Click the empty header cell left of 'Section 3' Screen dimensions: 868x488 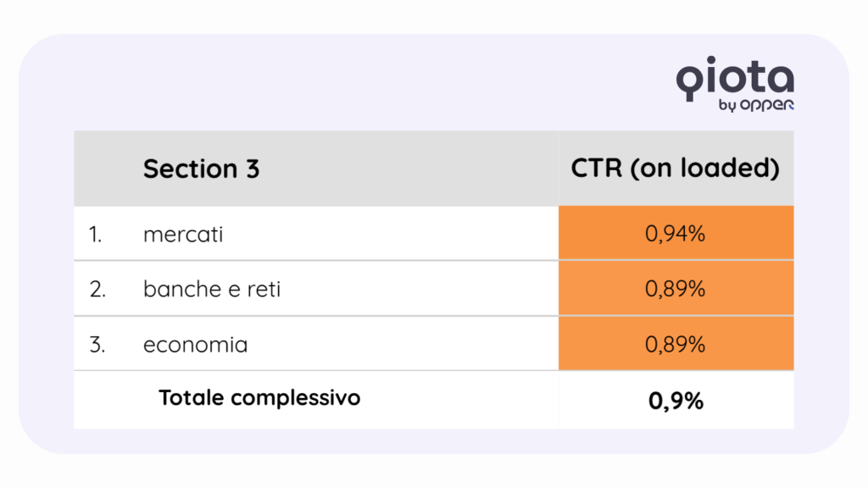106,169
